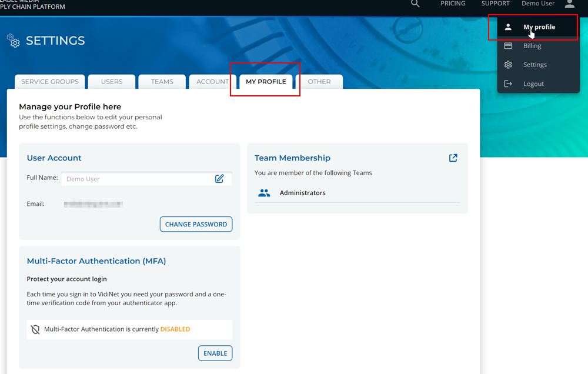Open the Pricing link
The width and height of the screenshot is (588, 374).
(453, 4)
